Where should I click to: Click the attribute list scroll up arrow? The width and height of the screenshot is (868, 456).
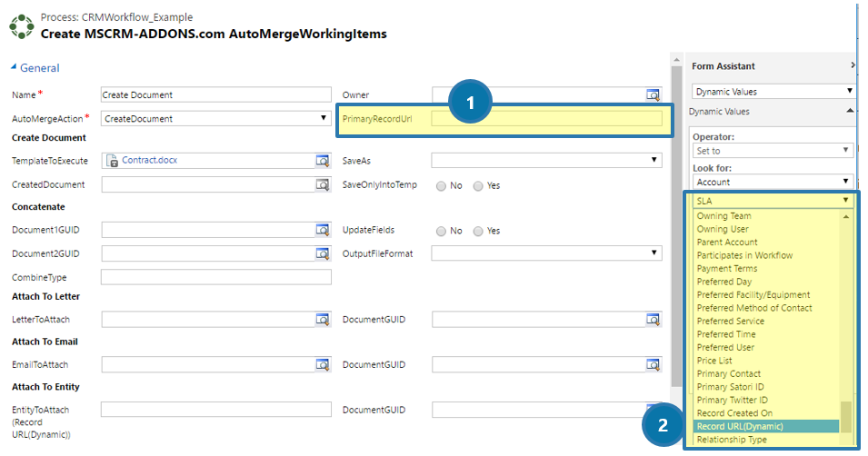[846, 216]
